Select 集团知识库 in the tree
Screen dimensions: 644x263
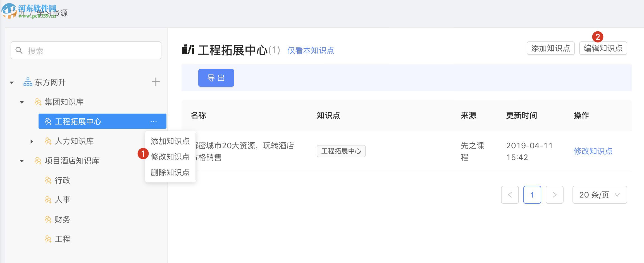64,102
